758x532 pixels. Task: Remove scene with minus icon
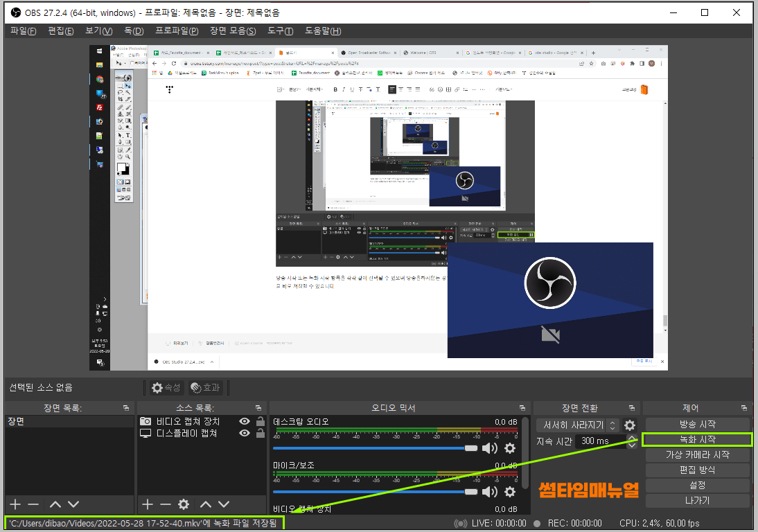(x=33, y=504)
